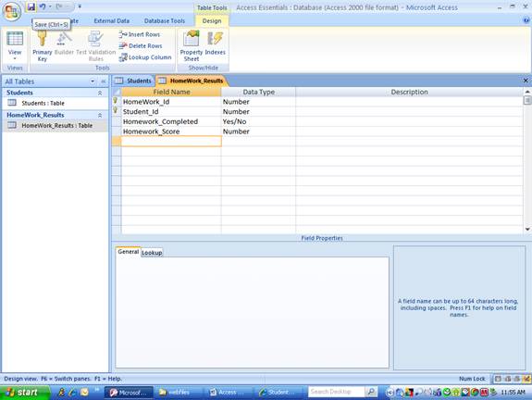This screenshot has height=400, width=532.
Task: Switch to Design view from the status bar
Action: pos(526,379)
